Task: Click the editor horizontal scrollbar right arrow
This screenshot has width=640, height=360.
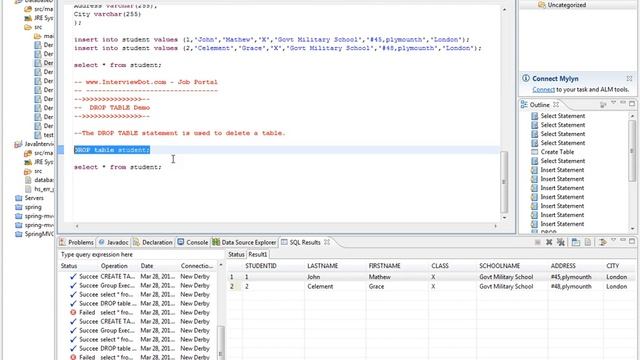Action: pyautogui.click(x=496, y=226)
